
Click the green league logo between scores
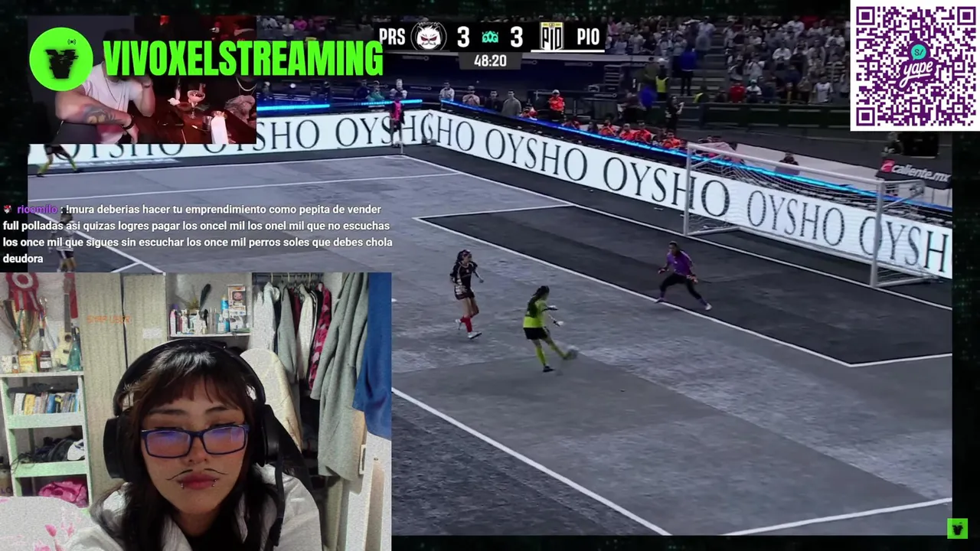(x=490, y=37)
